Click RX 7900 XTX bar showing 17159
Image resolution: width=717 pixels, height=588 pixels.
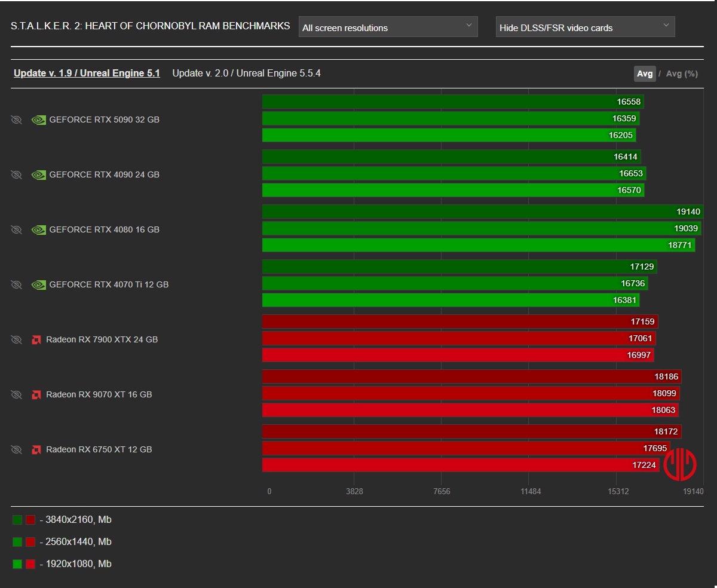pyautogui.click(x=460, y=321)
